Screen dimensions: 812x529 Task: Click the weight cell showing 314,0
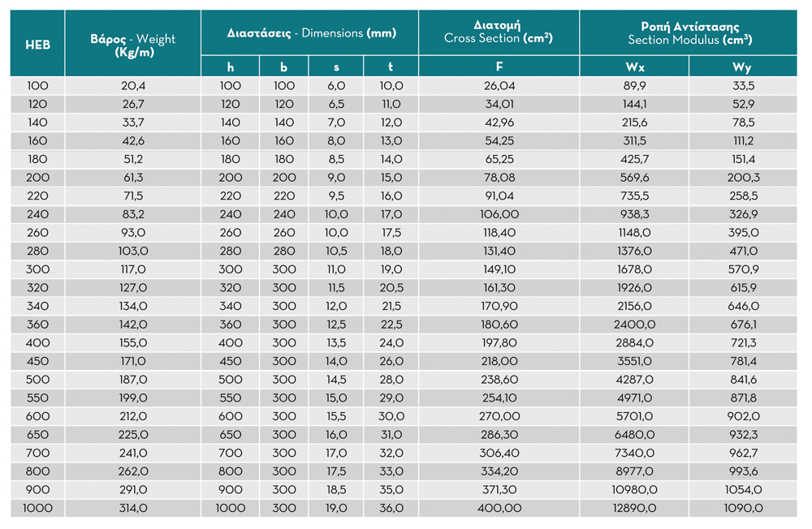pyautogui.click(x=133, y=509)
